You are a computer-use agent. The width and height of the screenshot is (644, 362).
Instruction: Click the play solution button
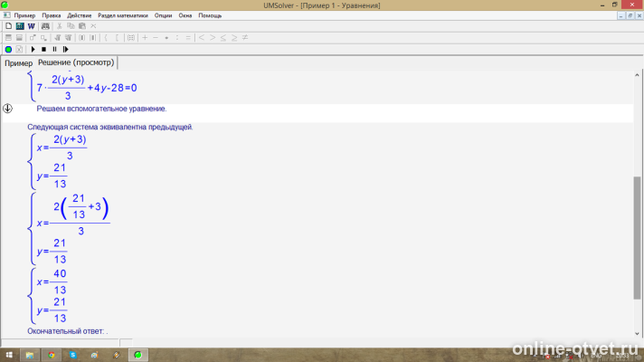[33, 49]
